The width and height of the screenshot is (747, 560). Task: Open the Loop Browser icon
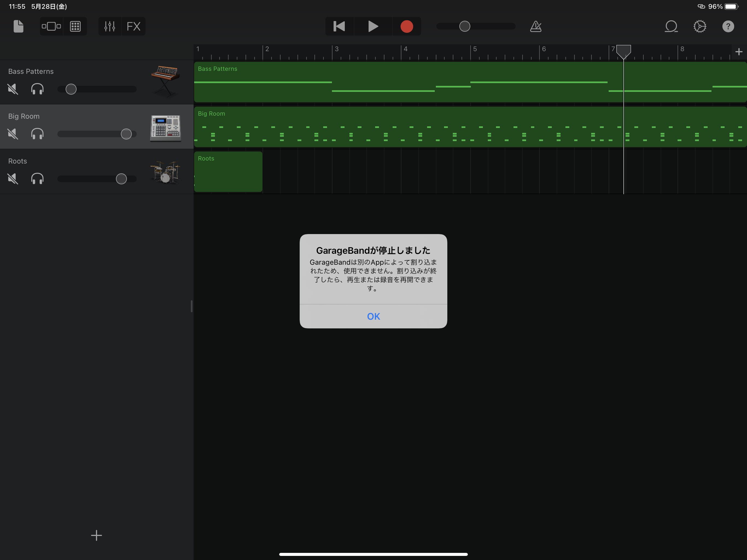coord(671,26)
